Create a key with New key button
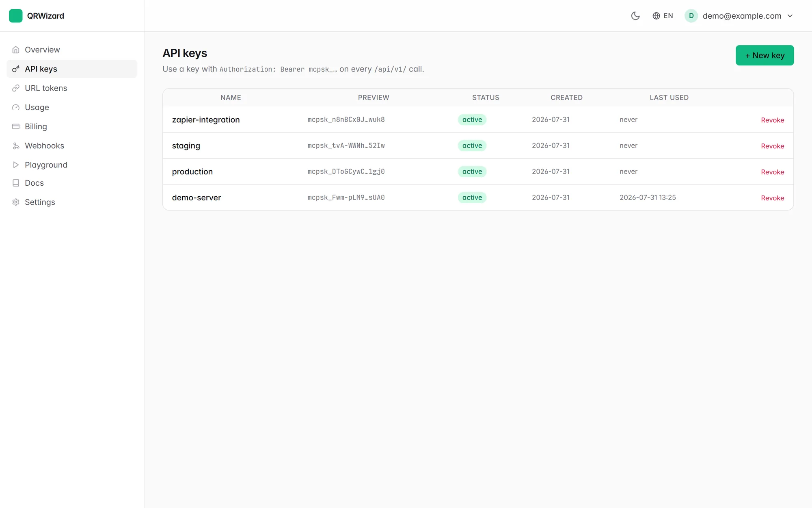The width and height of the screenshot is (812, 508). point(764,55)
